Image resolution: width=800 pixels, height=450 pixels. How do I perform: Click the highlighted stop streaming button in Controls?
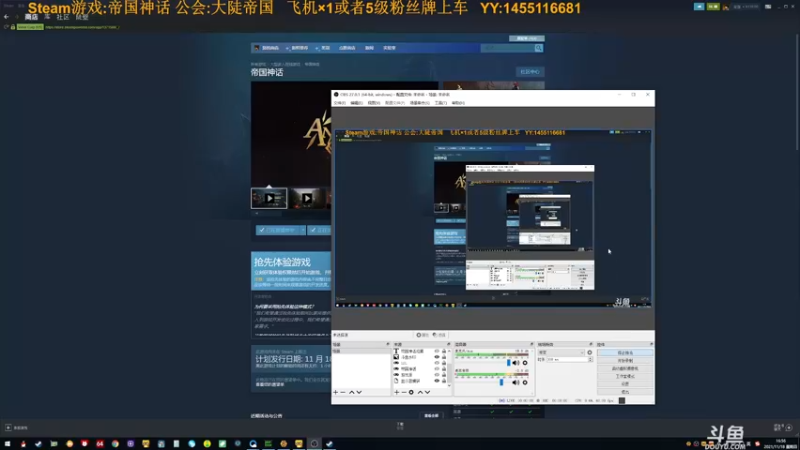point(625,353)
